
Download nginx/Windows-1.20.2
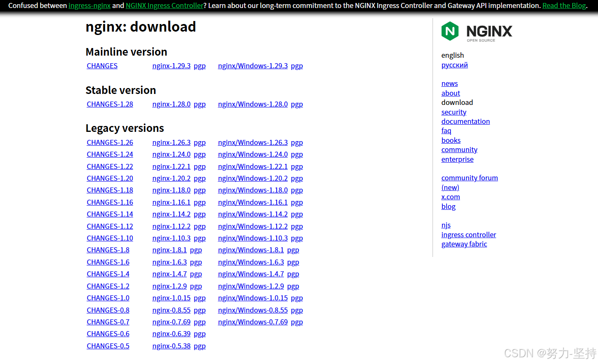(x=253, y=178)
